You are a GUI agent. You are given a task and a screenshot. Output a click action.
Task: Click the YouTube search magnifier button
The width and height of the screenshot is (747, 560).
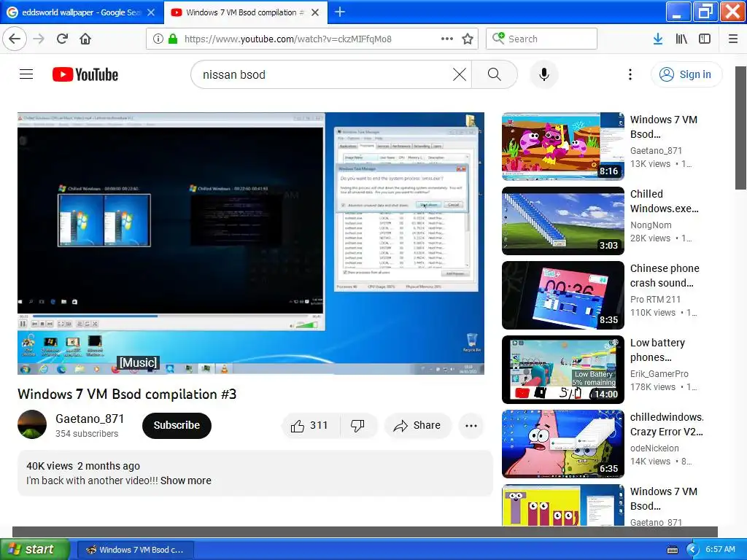coord(495,74)
